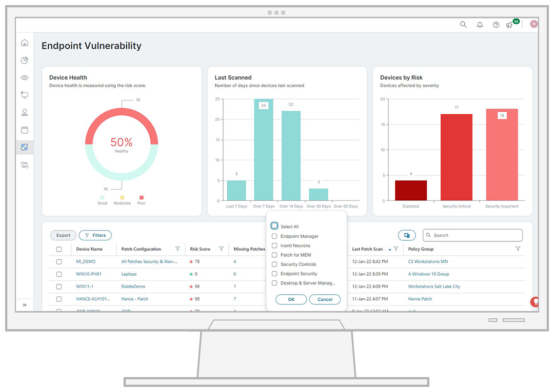Select the HANCE-KLH101 row checkbox

59,299
